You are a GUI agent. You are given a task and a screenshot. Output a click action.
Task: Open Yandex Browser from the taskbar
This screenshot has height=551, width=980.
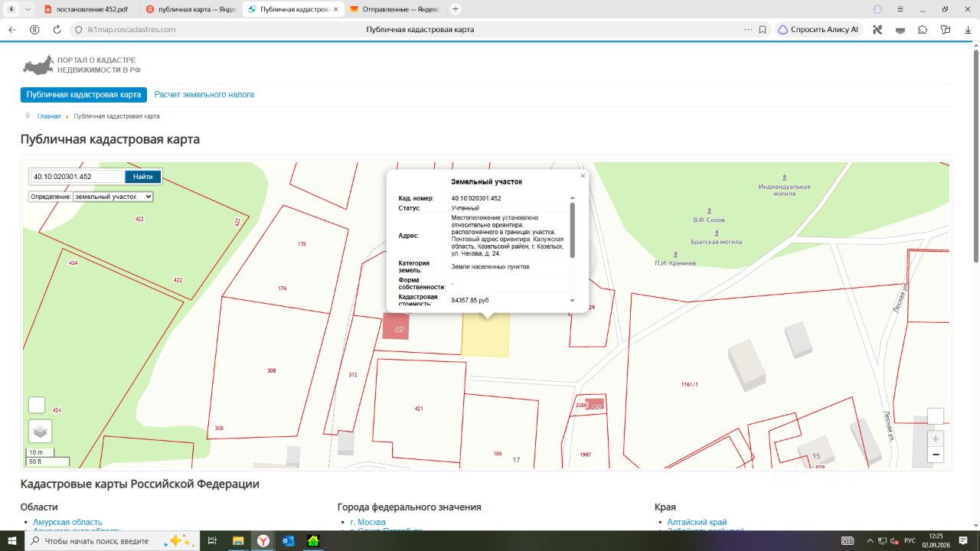[263, 540]
